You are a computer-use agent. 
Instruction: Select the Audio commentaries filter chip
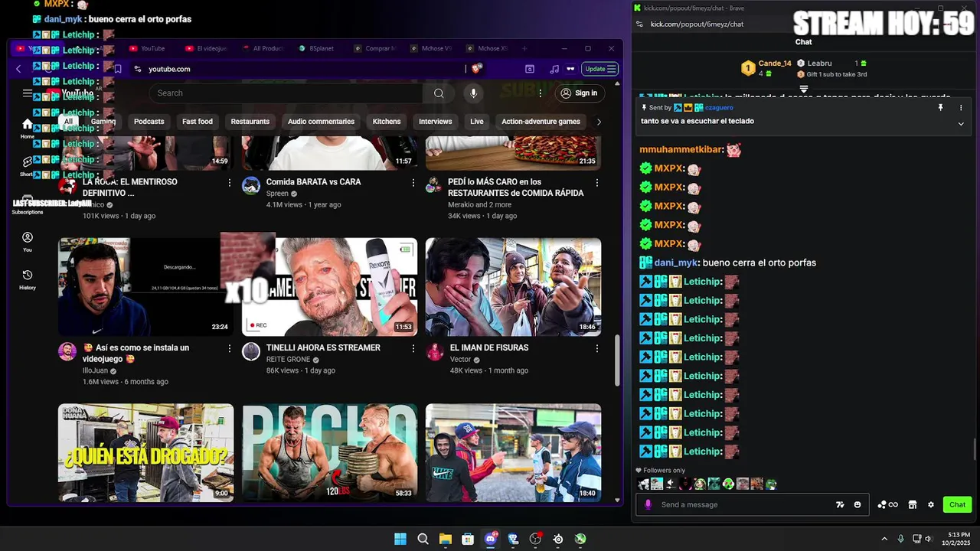click(321, 122)
